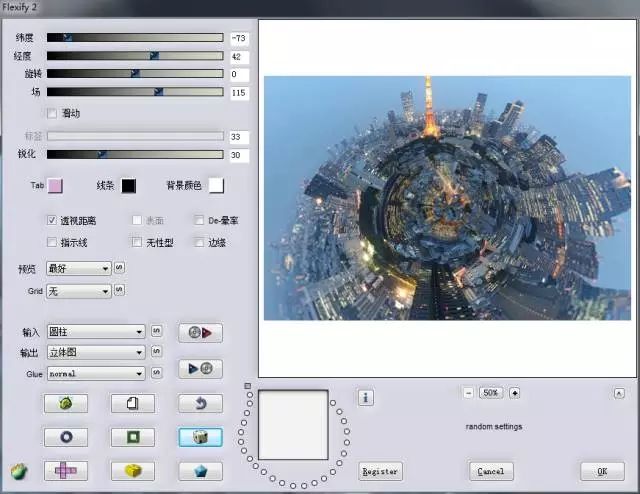This screenshot has height=494, width=640.
Task: Click the dice randomize settings button
Action: [x=200, y=437]
